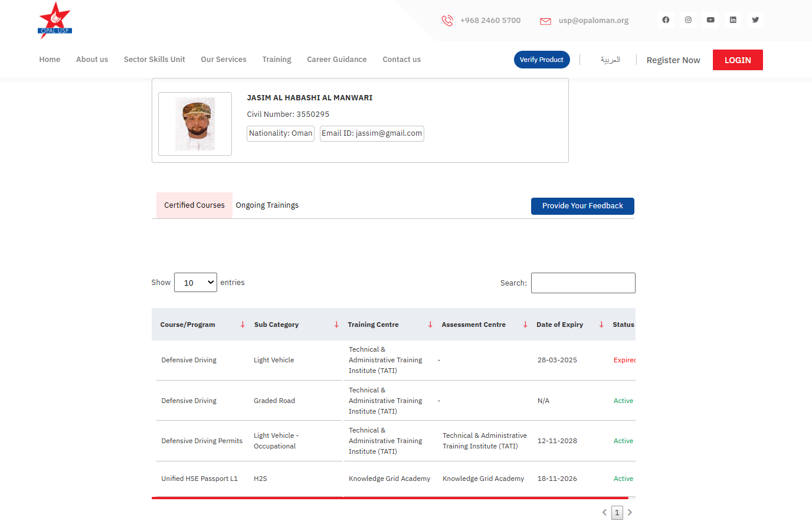Open the Twitter social icon
Screen dimensions: 812x524
coord(755,20)
